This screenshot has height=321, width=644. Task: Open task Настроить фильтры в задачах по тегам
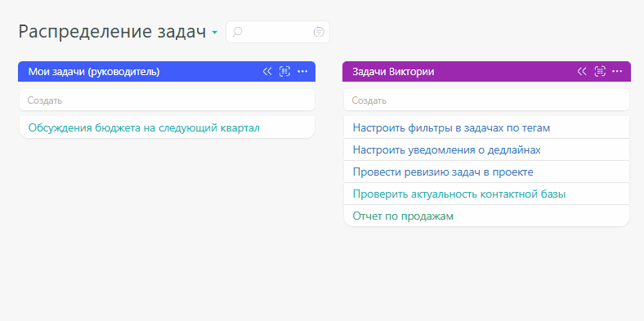click(451, 127)
